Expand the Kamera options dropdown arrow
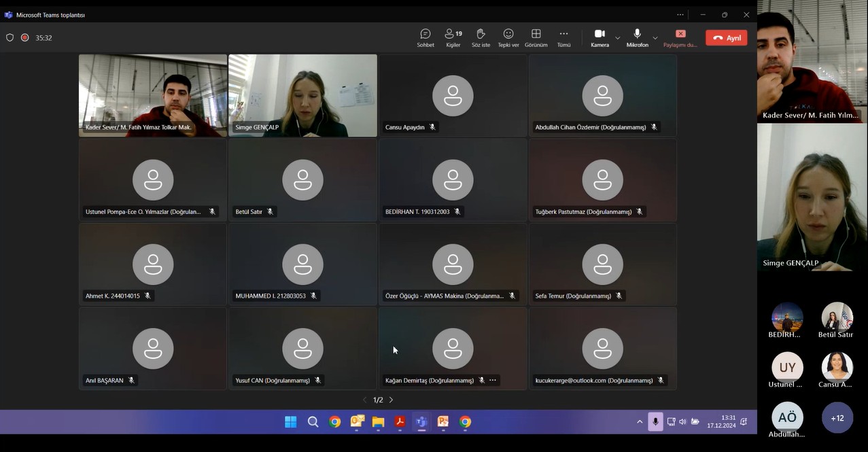 coord(618,38)
